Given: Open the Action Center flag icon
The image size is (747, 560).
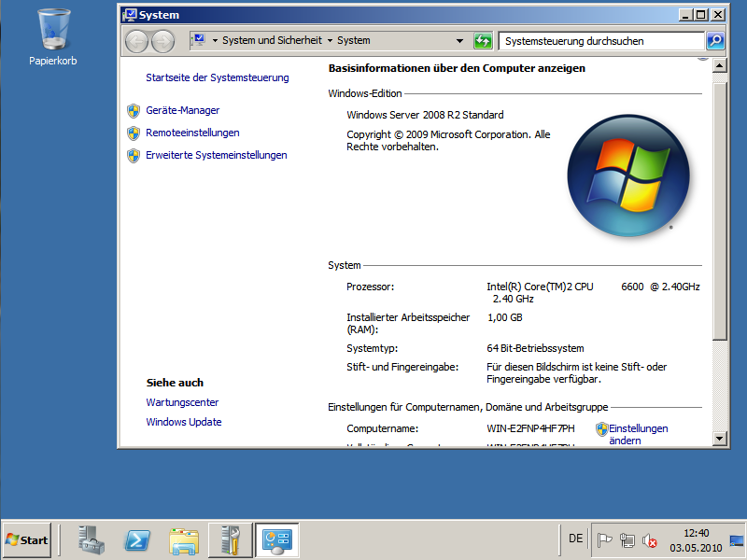Looking at the screenshot, I should coord(604,540).
